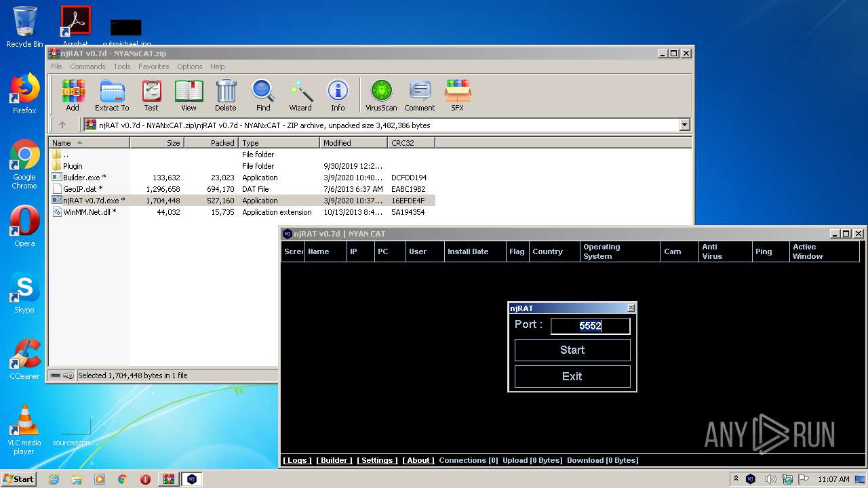Sort file list by Name column
868x488 pixels.
point(89,142)
